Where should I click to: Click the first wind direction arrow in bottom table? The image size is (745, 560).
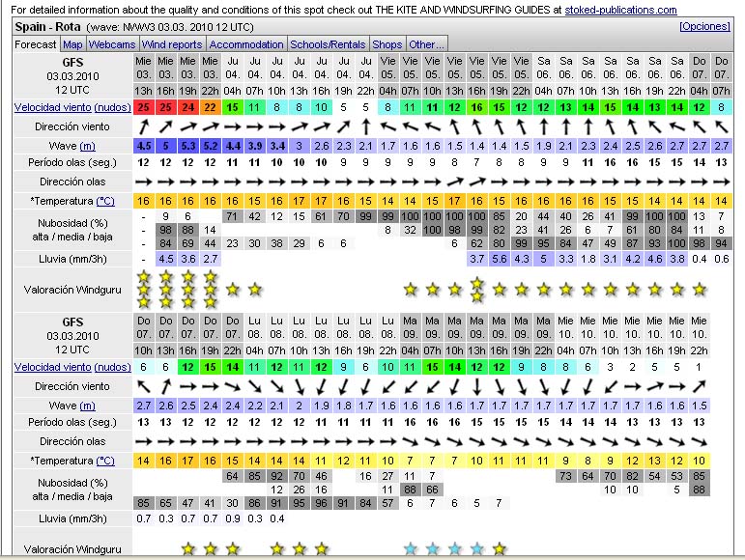pos(144,386)
